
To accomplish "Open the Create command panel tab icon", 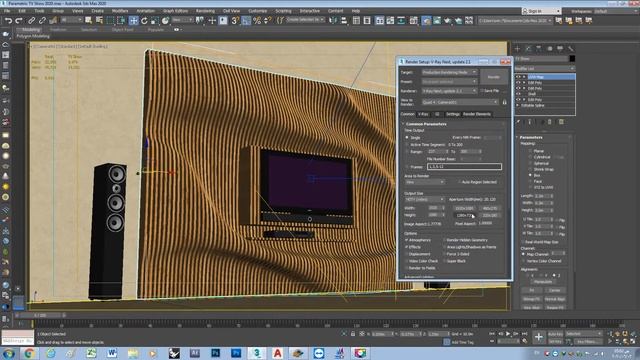I will [x=518, y=49].
